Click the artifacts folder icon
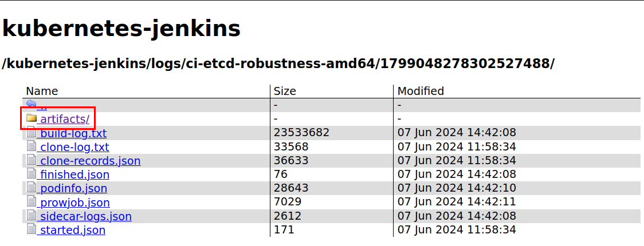The image size is (644, 246). click(31, 118)
